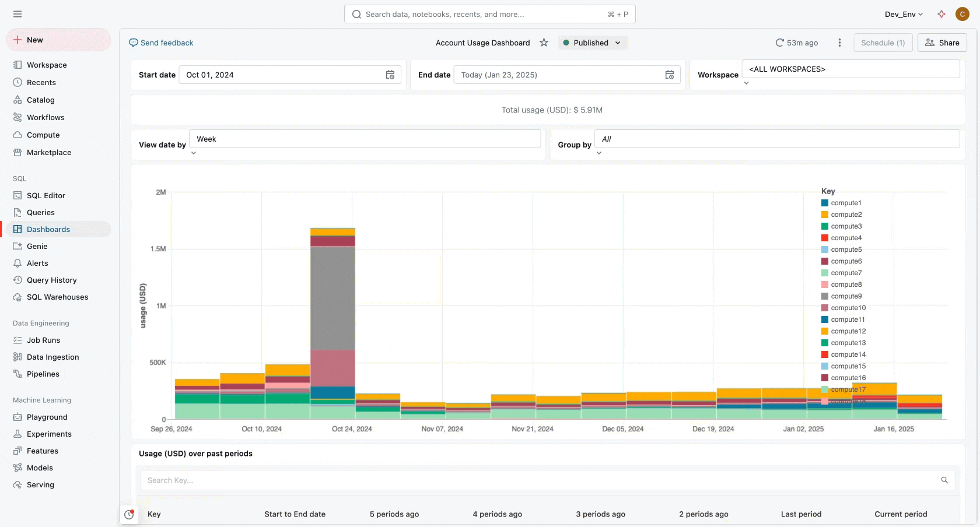Toggle compute9 series in chart legend
980x527 pixels.
pos(846,296)
